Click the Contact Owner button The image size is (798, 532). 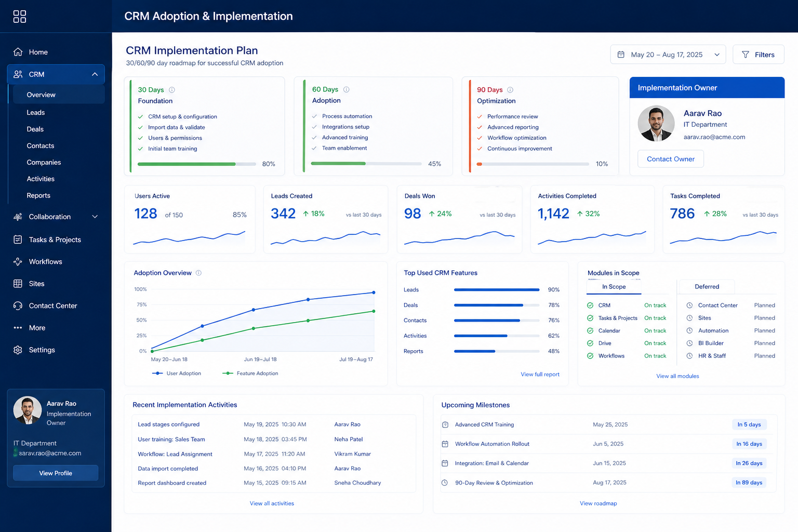click(x=670, y=159)
